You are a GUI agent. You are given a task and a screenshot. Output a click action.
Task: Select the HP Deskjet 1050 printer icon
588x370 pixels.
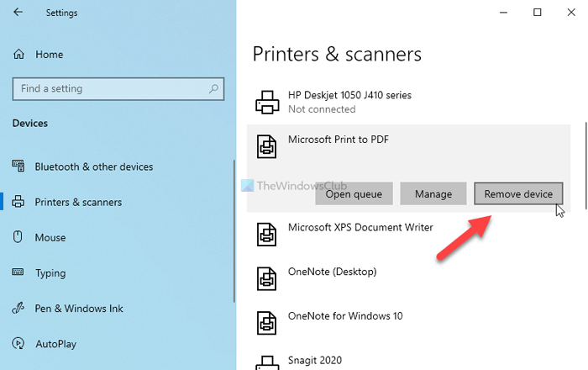pyautogui.click(x=266, y=102)
